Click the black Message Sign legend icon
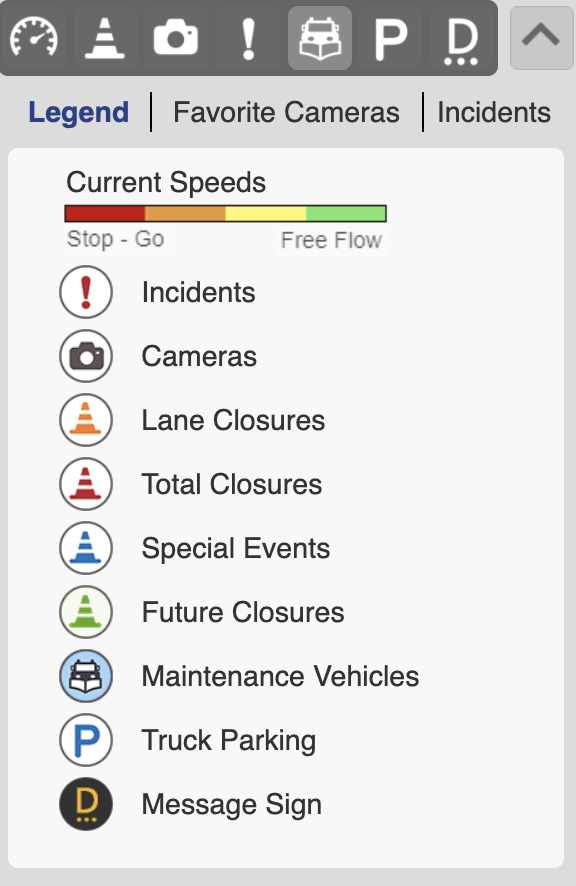This screenshot has width=576, height=886. (x=86, y=804)
